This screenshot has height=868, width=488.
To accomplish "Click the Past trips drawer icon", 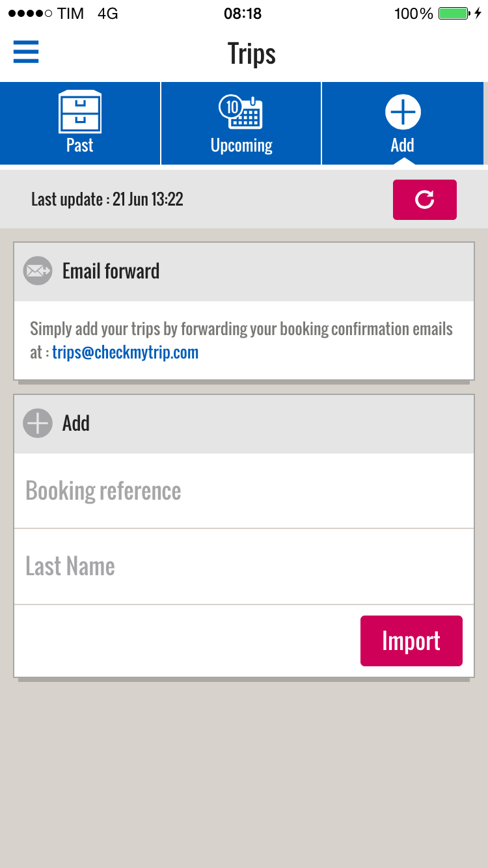I will pyautogui.click(x=80, y=111).
